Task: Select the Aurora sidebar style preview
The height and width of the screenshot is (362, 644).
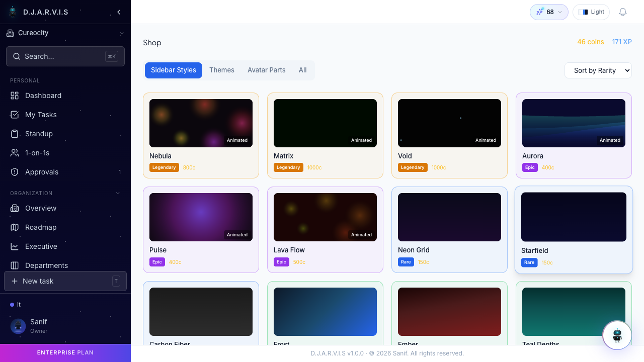Action: tap(574, 123)
